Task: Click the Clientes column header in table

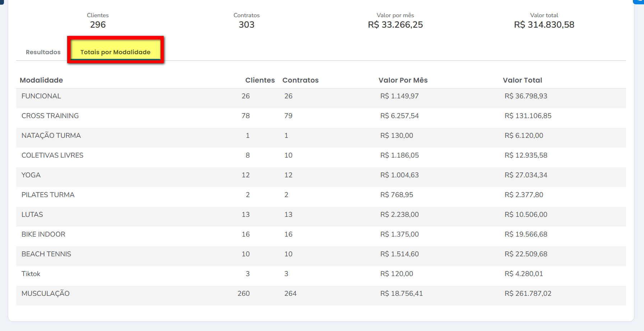Action: click(260, 80)
